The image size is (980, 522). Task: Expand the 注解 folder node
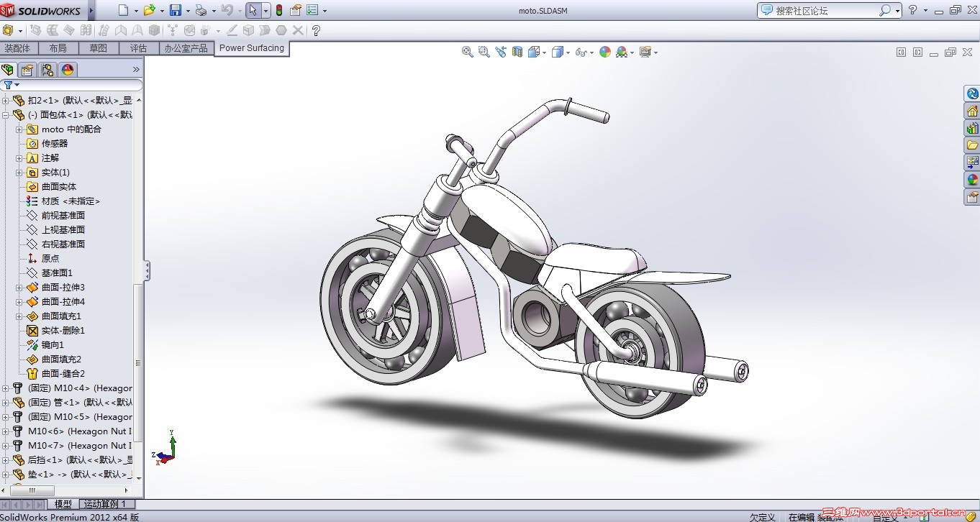pyautogui.click(x=19, y=158)
